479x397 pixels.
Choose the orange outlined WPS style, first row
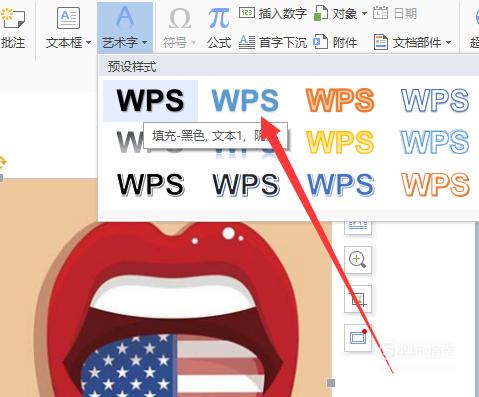[340, 100]
